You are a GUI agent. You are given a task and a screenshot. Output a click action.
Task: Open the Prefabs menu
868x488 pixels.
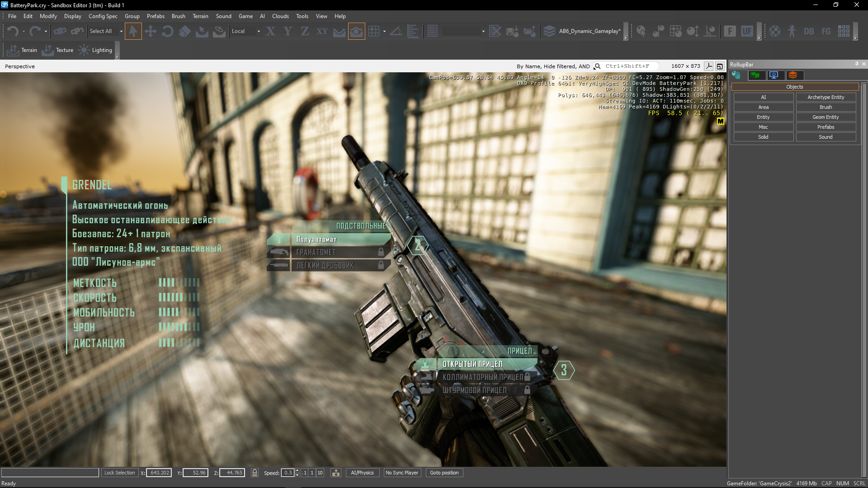point(156,16)
